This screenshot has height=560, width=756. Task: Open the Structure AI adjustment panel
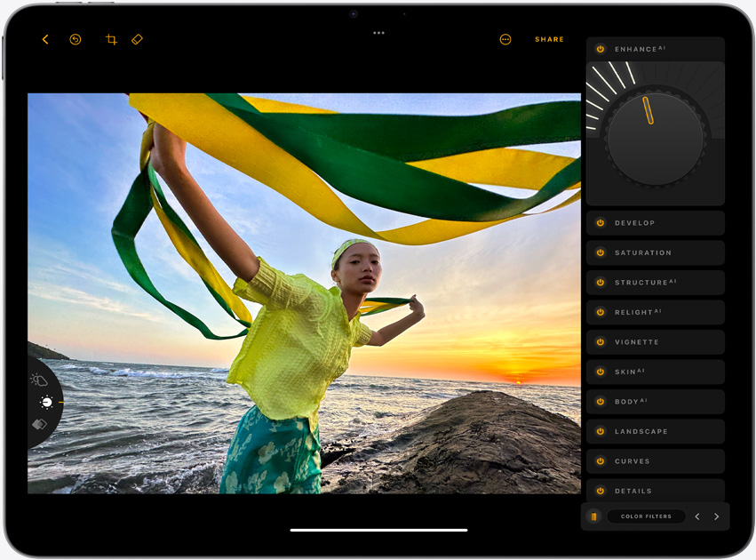pyautogui.click(x=655, y=282)
